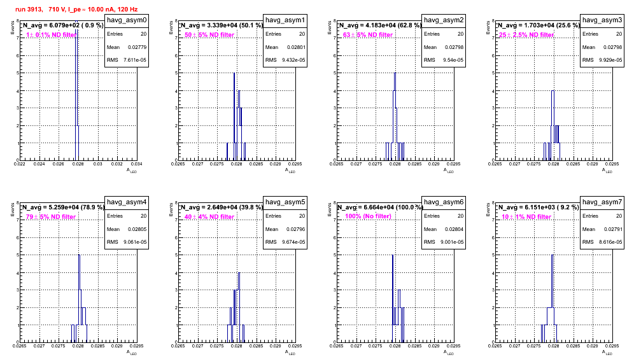Image resolution: width=634 pixels, height=364 pixels.
Task: Click RMS value 8.616e-05
Action: (x=611, y=242)
